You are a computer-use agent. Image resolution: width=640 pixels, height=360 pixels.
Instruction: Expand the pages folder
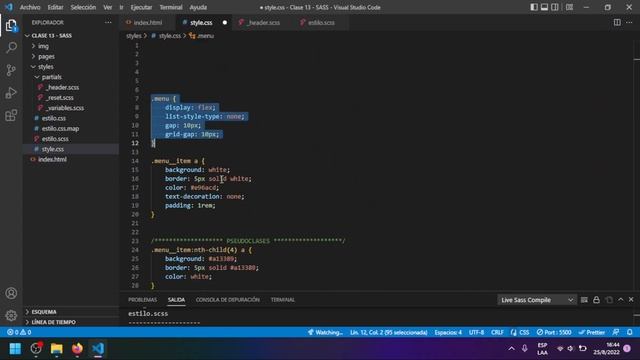pos(46,56)
